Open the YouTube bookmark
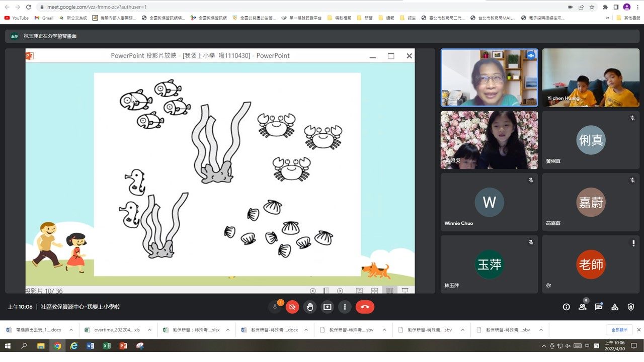 click(x=17, y=18)
